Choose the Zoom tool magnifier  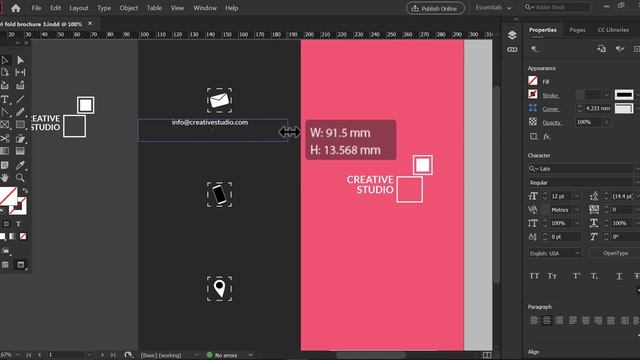coord(20,178)
